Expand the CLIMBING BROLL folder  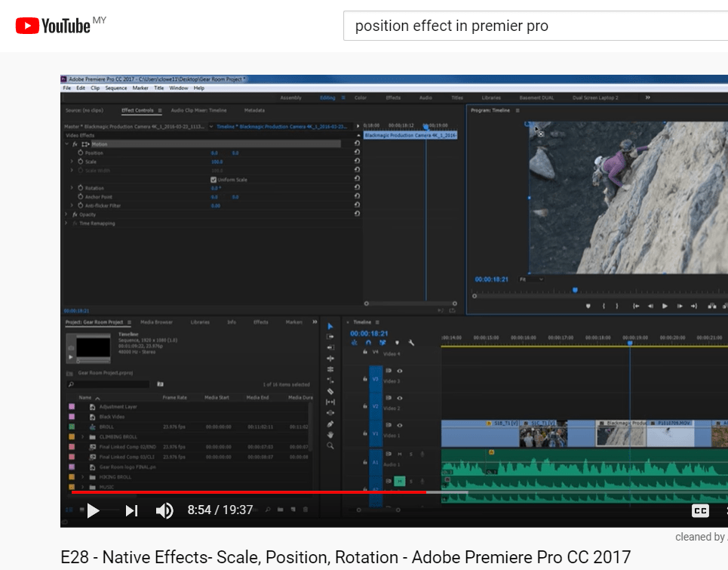[x=82, y=437]
